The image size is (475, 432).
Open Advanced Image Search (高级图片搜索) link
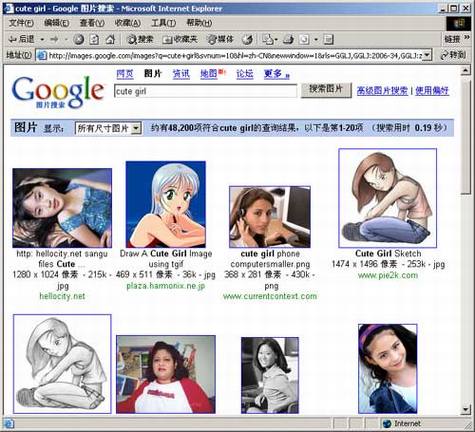pos(382,91)
